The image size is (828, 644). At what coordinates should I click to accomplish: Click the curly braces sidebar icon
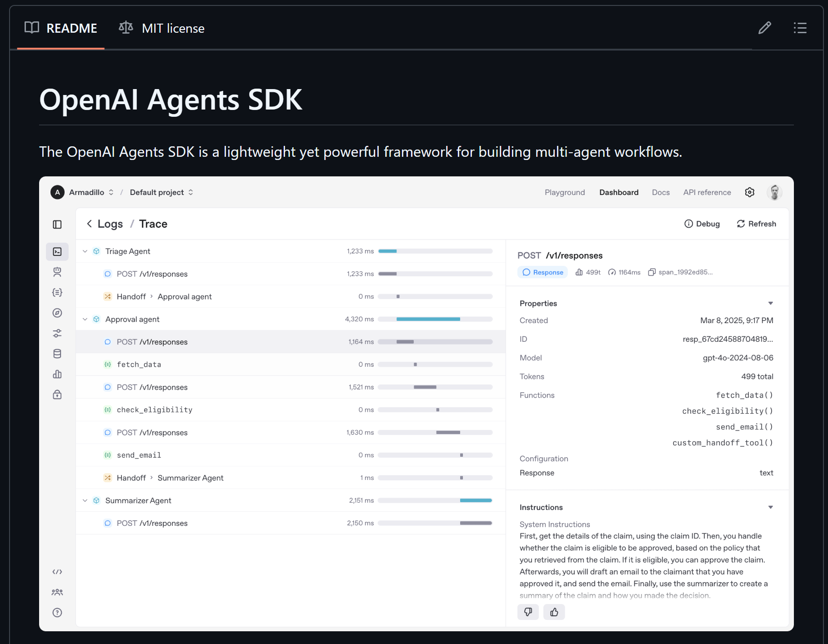[57, 293]
